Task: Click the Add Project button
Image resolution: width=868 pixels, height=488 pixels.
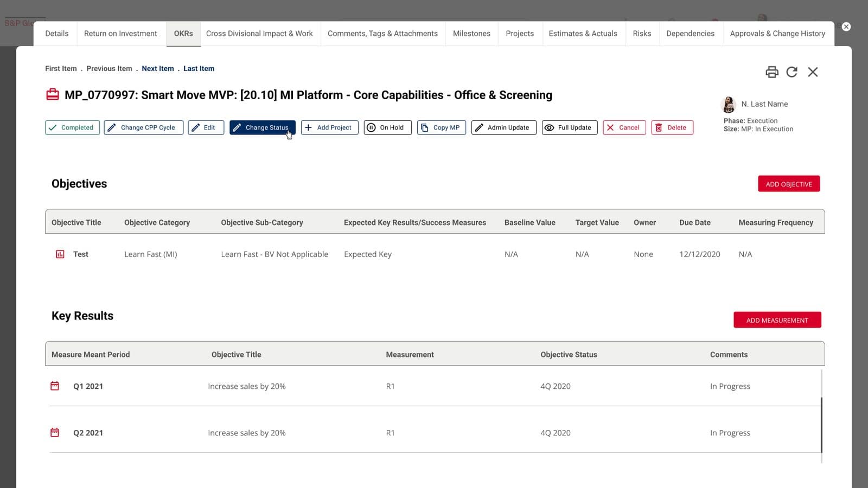Action: 329,127
